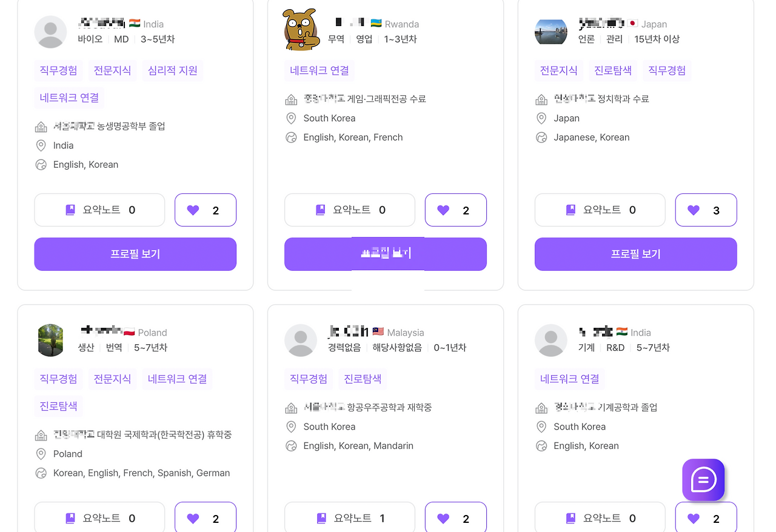Open 요약노트 on the India 바이오 card

tap(99, 210)
